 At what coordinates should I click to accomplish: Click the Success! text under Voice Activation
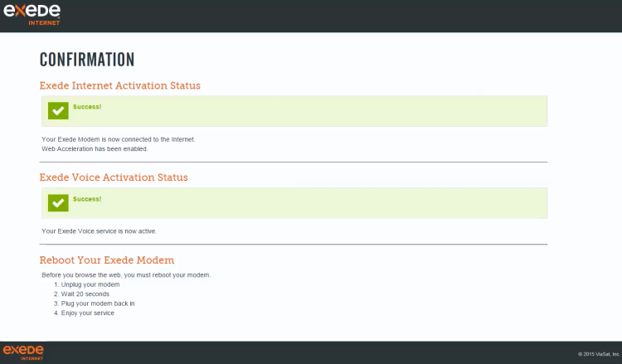(87, 199)
